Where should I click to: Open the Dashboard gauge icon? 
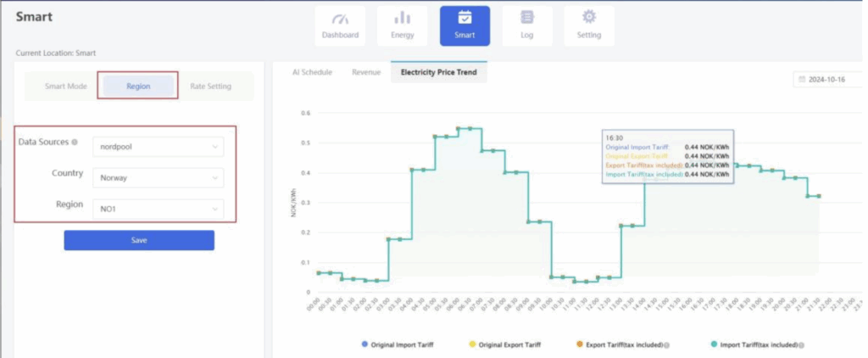click(x=340, y=19)
